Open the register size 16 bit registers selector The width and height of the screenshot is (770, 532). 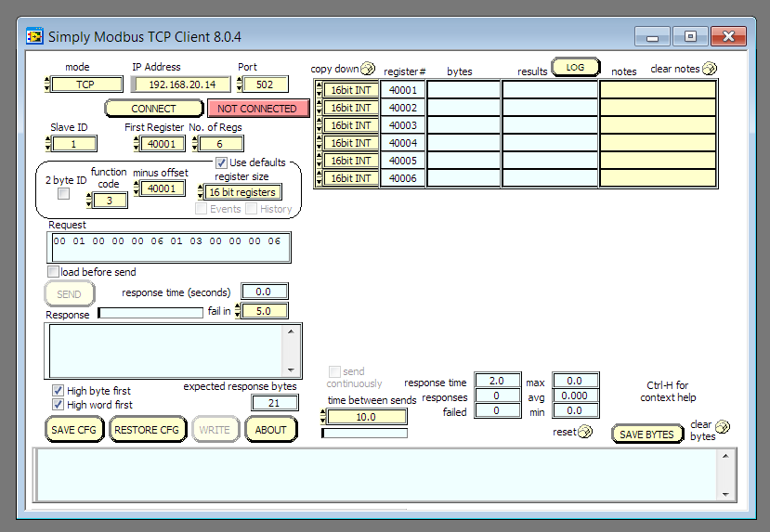coord(242,192)
